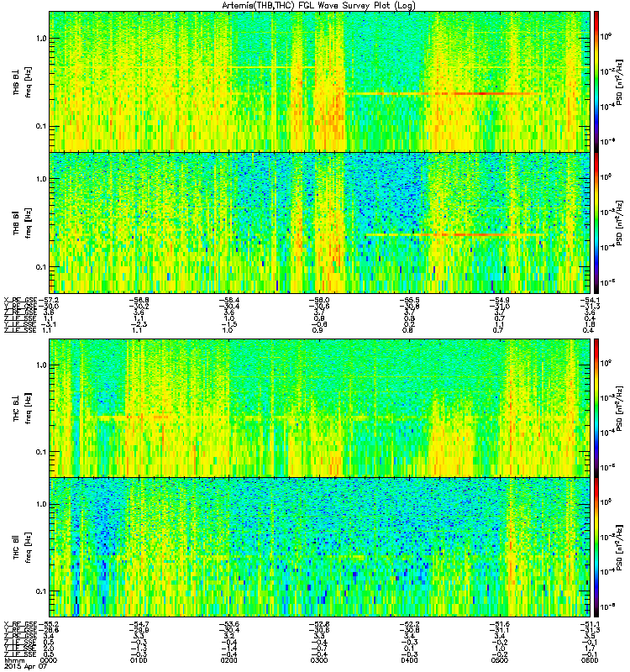Click the 'hhmm' time format label
Screen dimensions: 630x672
pyautogui.click(x=14, y=661)
